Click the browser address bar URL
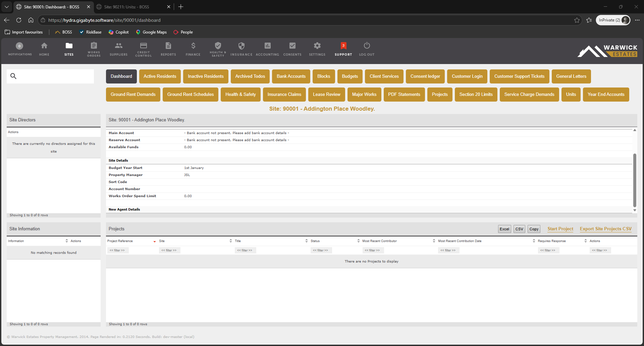644x346 pixels. click(104, 20)
